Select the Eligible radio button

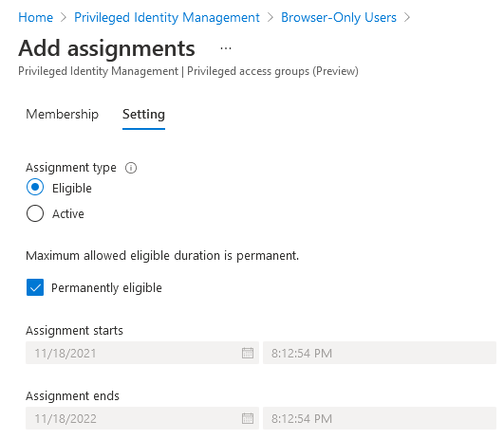pos(35,187)
